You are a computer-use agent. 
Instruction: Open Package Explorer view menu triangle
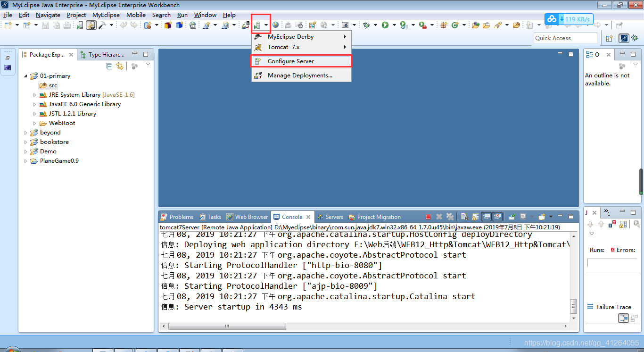click(x=148, y=65)
